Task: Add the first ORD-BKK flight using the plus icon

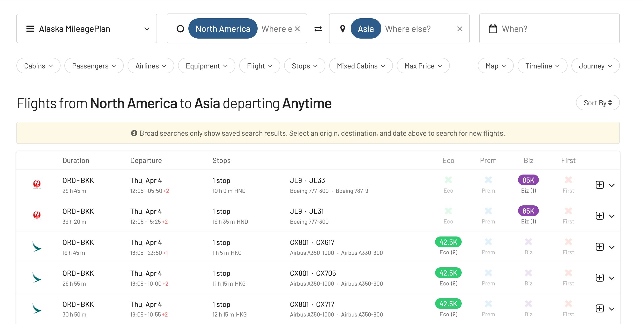Action: point(600,185)
